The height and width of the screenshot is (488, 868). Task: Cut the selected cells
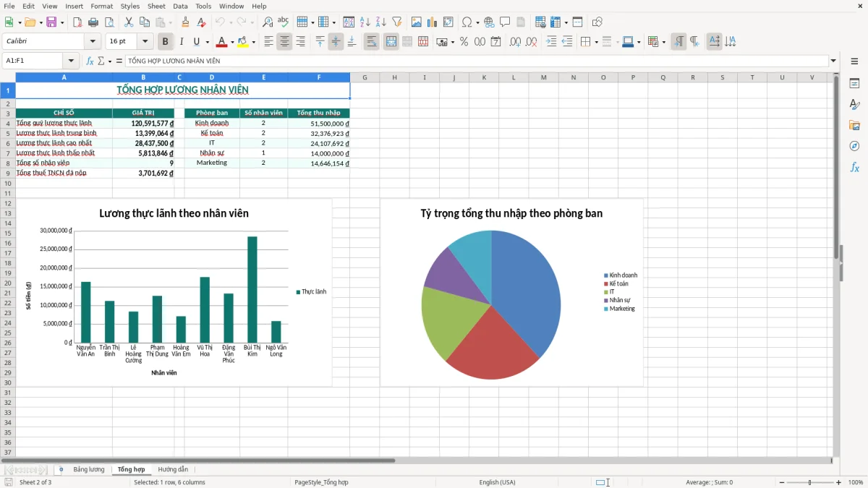click(128, 22)
